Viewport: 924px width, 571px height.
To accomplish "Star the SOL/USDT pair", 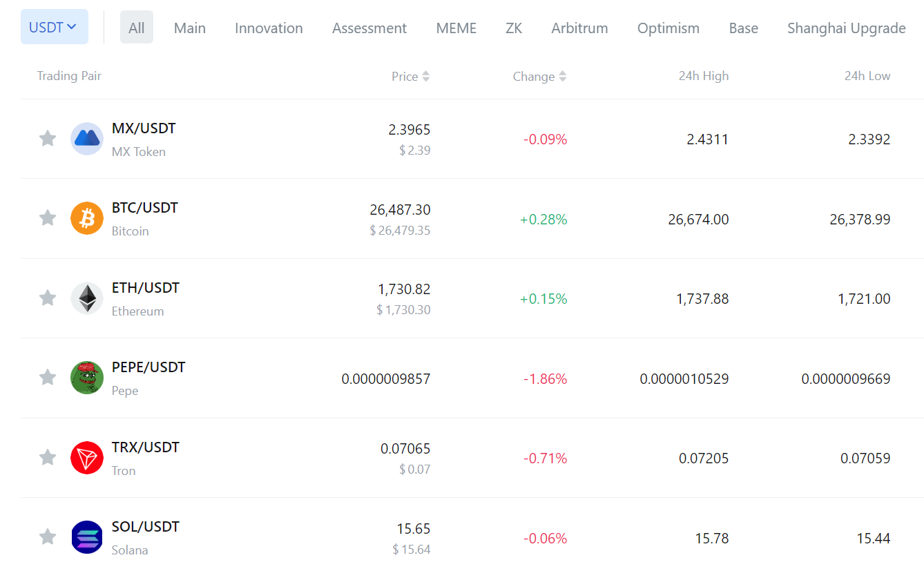I will coord(47,536).
